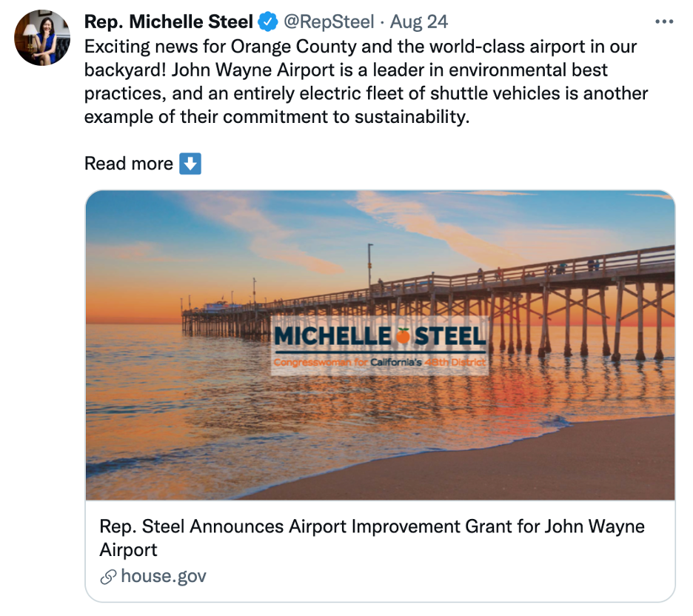Open the house.gov domain link

tap(163, 576)
